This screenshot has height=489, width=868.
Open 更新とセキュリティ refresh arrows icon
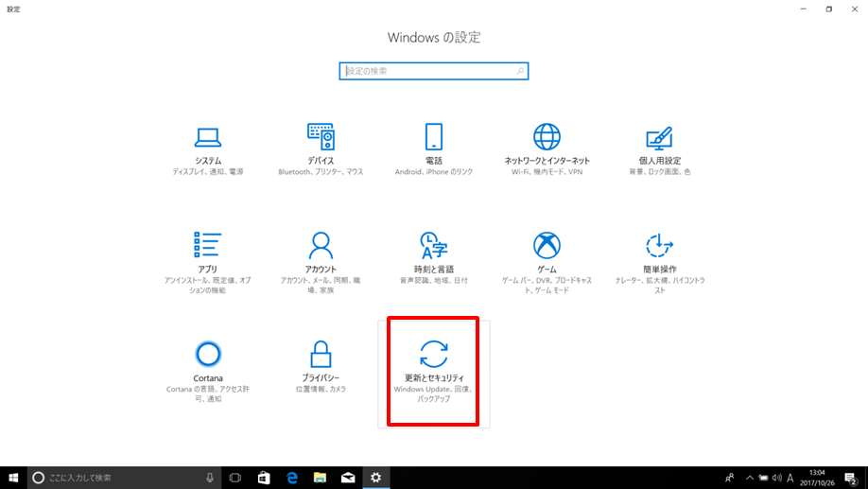(433, 354)
